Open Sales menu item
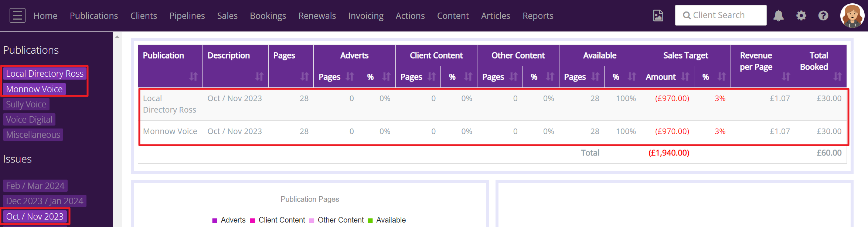Image resolution: width=868 pixels, height=227 pixels. [227, 16]
